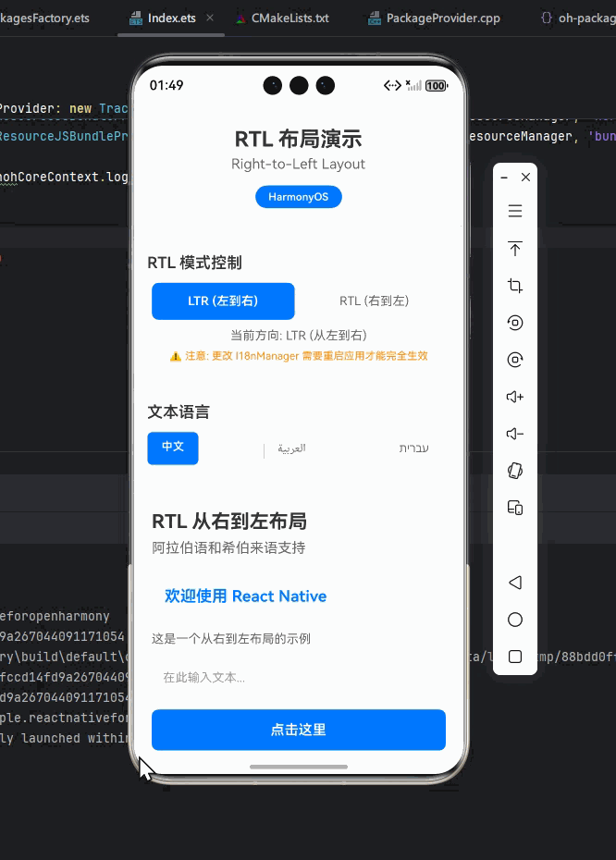Click the network data transfer status icon
Screen dimensions: 616x860
[x=392, y=85]
